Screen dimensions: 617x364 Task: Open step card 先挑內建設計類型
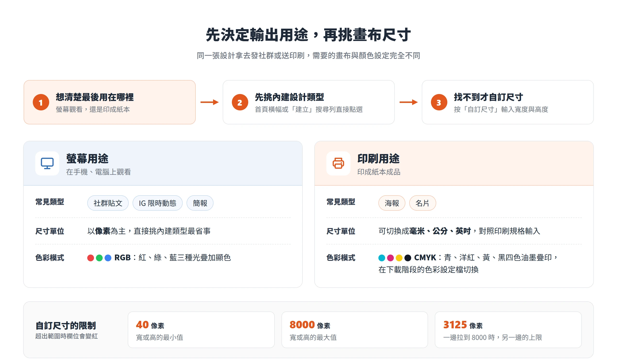coord(308,102)
